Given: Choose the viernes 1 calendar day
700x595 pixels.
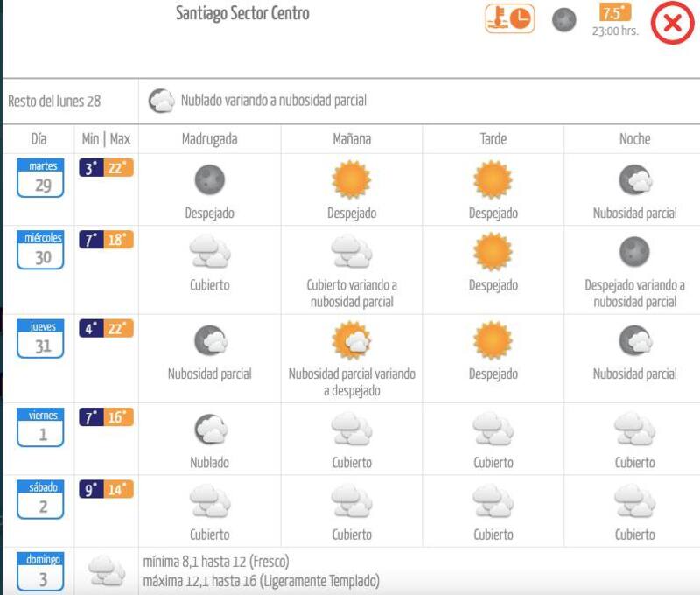Looking at the screenshot, I should click(x=41, y=427).
